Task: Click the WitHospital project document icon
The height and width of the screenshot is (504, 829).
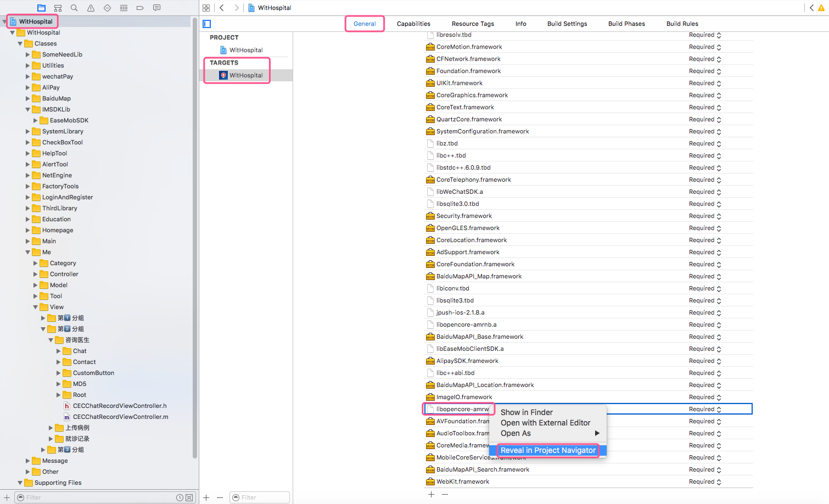Action: (223, 50)
